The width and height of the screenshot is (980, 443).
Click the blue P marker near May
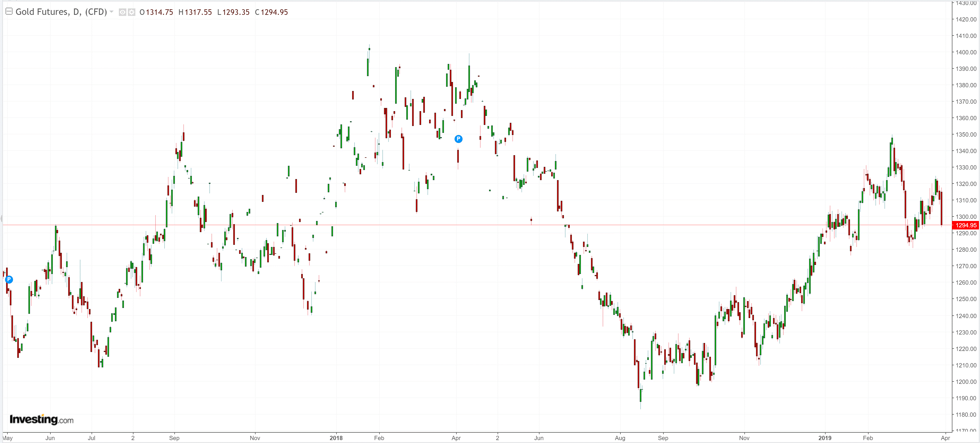9,280
